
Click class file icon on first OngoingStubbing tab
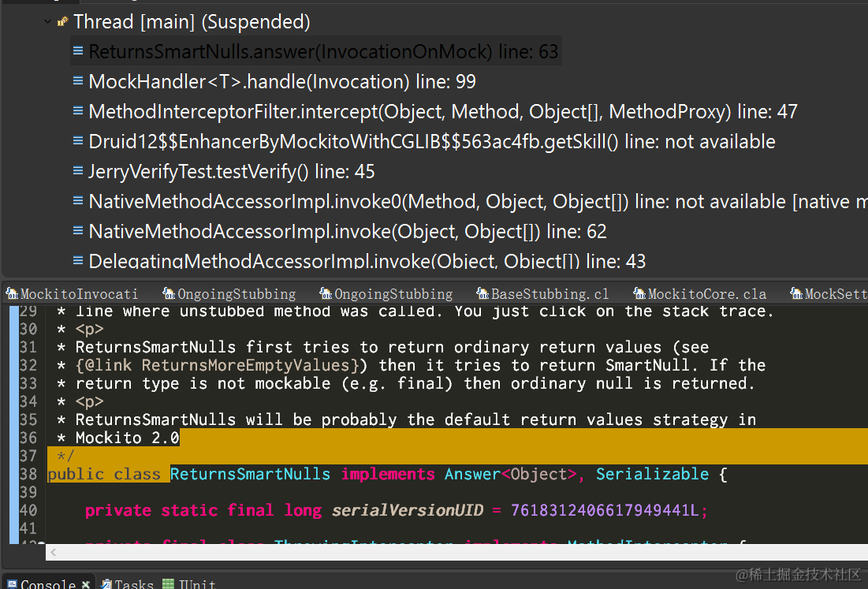[x=169, y=293]
